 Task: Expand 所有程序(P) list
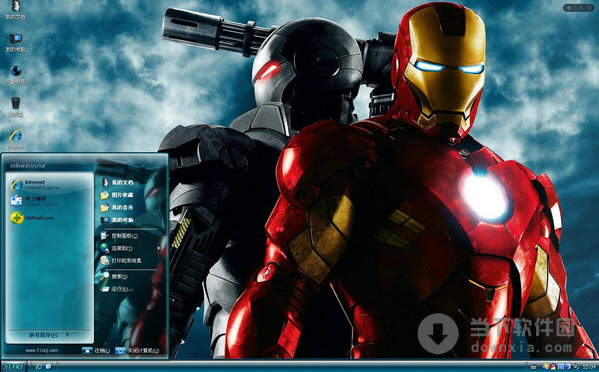pos(49,335)
